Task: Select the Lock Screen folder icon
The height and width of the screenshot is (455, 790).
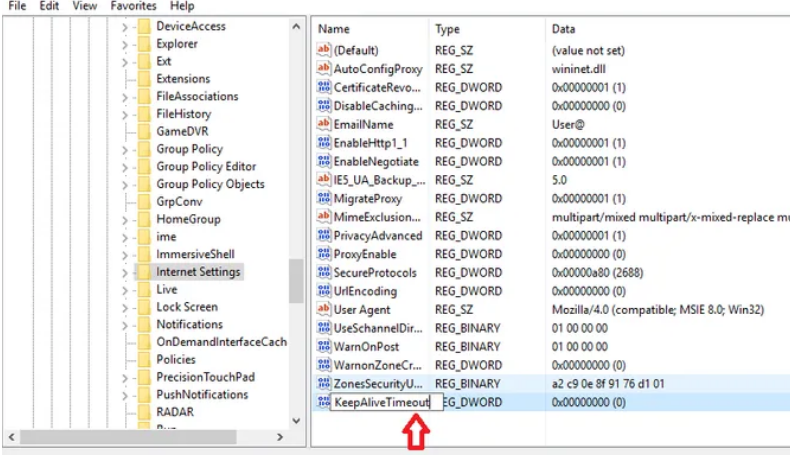Action: click(143, 307)
